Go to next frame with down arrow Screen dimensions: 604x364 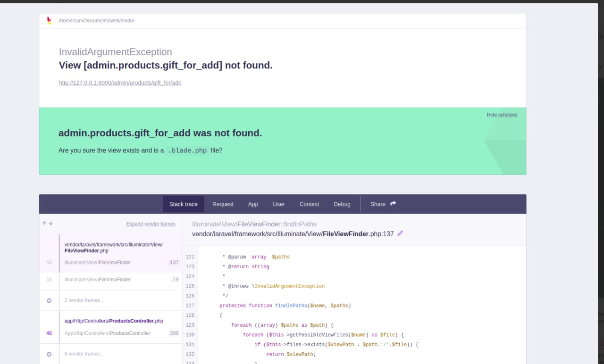pyautogui.click(x=51, y=223)
